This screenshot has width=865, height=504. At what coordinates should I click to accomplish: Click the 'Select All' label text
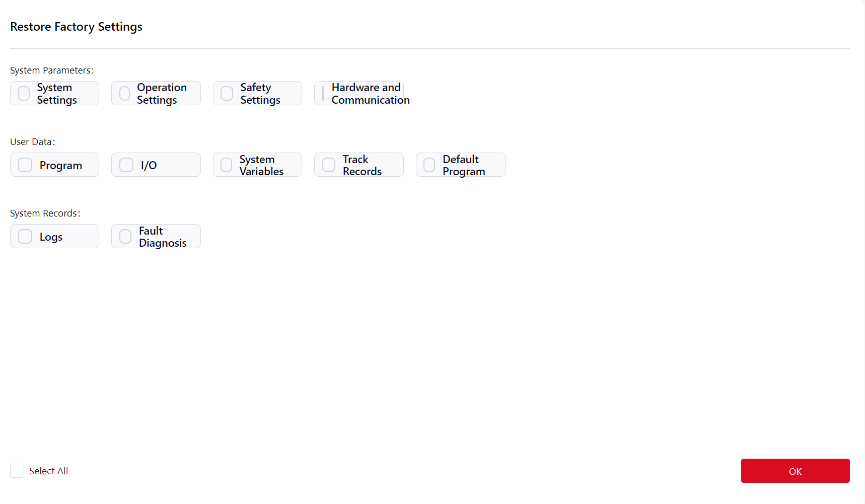(x=48, y=471)
